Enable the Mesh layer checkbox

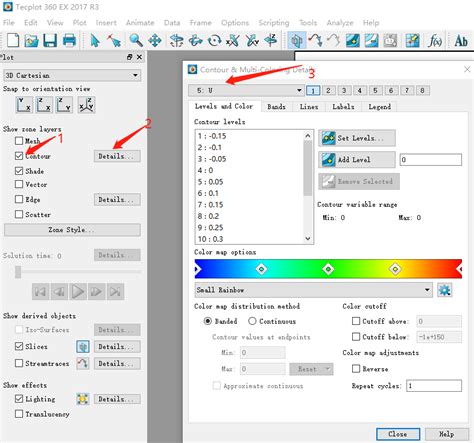point(19,141)
